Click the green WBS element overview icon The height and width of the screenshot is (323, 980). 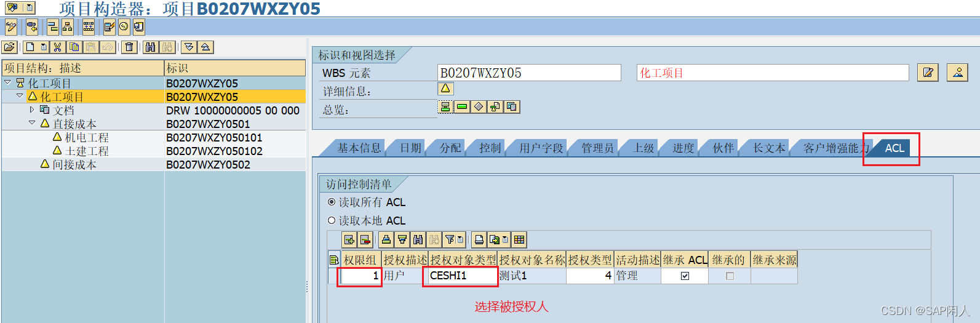[462, 106]
